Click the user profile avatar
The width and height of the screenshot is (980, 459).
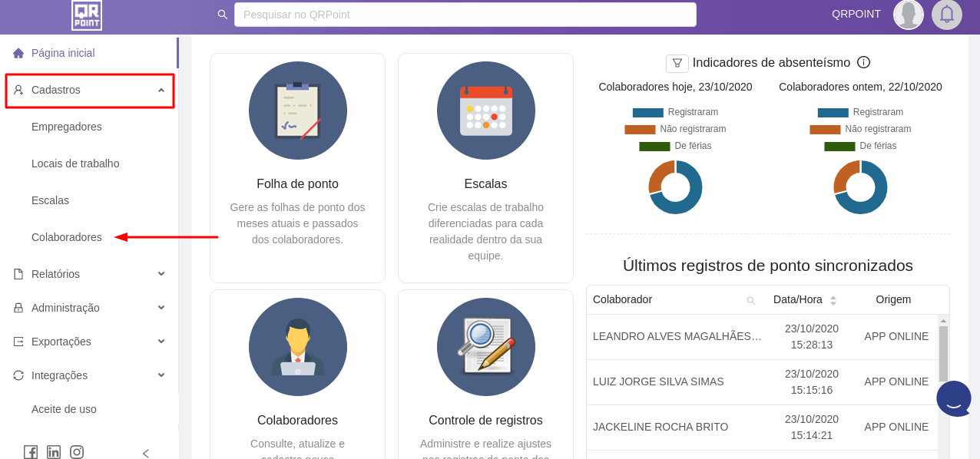[908, 15]
